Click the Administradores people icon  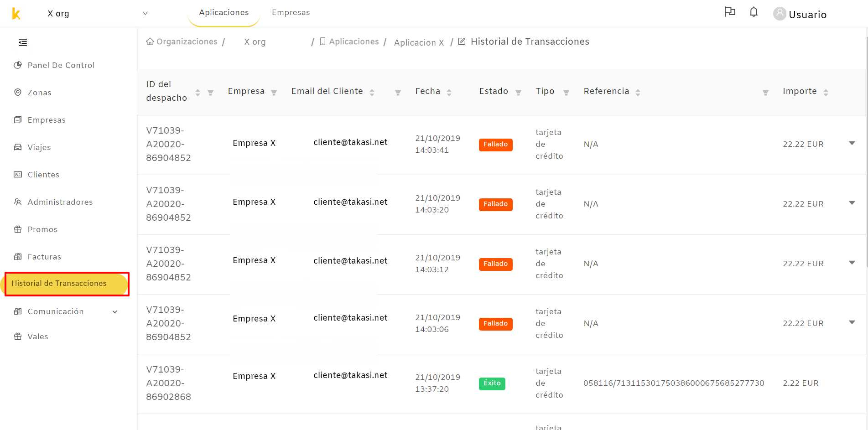click(x=18, y=202)
